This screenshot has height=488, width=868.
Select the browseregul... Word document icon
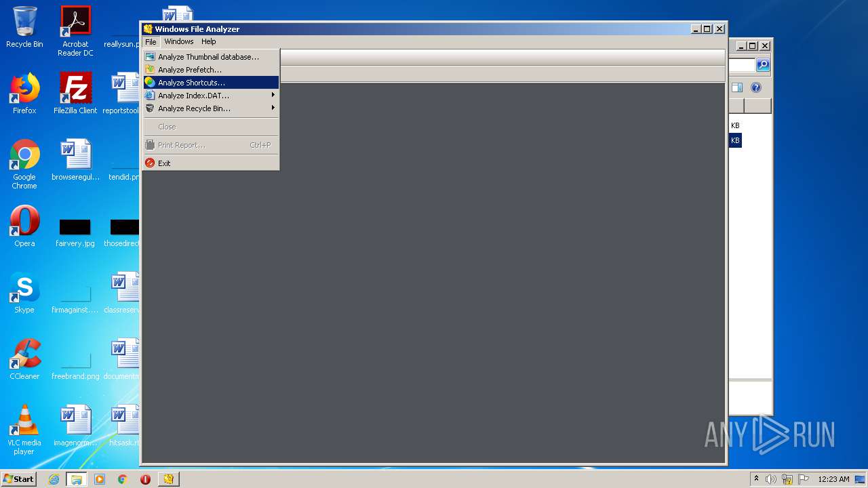(x=75, y=160)
